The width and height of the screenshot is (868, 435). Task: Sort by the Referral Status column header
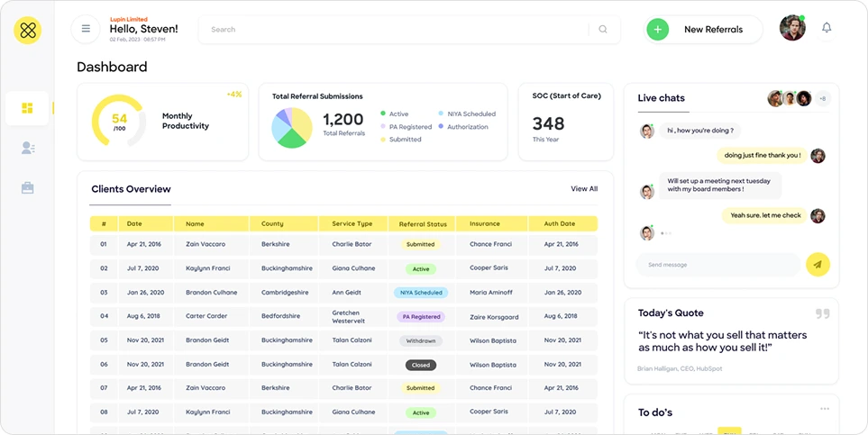pyautogui.click(x=423, y=223)
